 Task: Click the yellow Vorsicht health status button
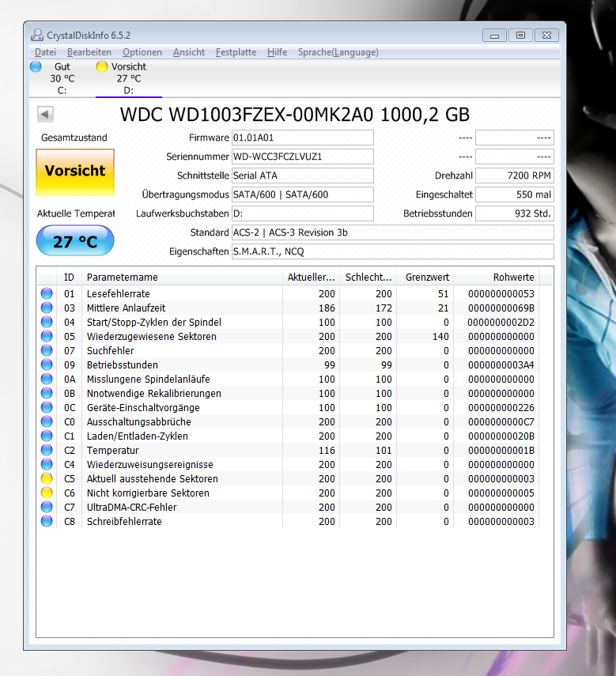(75, 172)
